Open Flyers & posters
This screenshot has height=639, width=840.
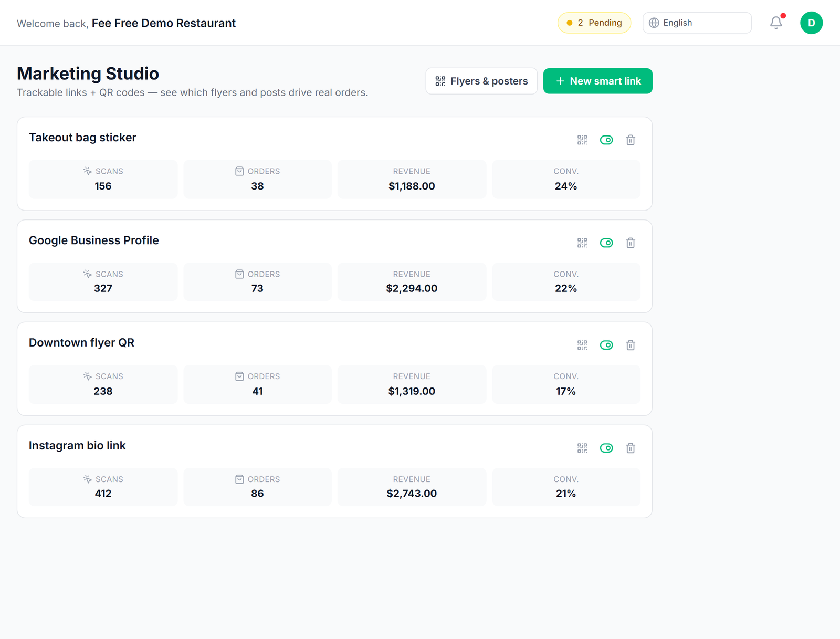(x=481, y=81)
